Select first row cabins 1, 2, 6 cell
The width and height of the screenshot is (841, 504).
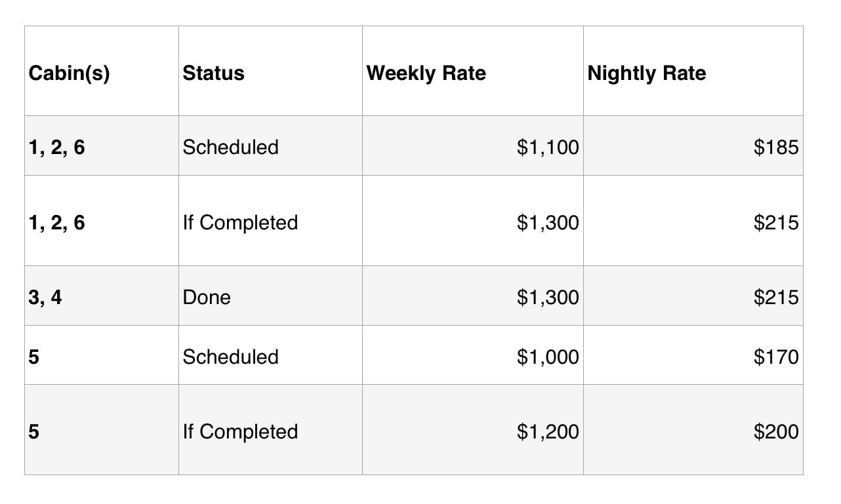pos(102,146)
